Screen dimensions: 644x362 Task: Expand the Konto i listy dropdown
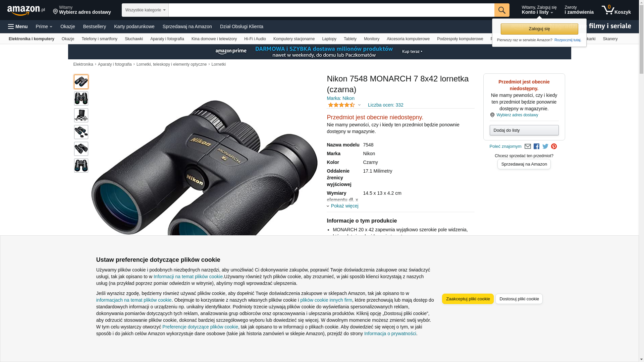click(x=539, y=10)
